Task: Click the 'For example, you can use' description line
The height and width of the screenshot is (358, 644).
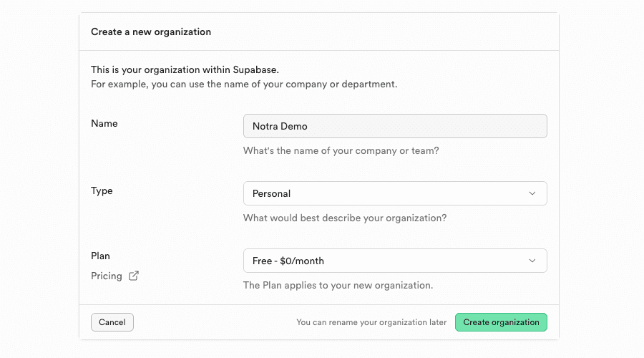Action: [x=243, y=84]
